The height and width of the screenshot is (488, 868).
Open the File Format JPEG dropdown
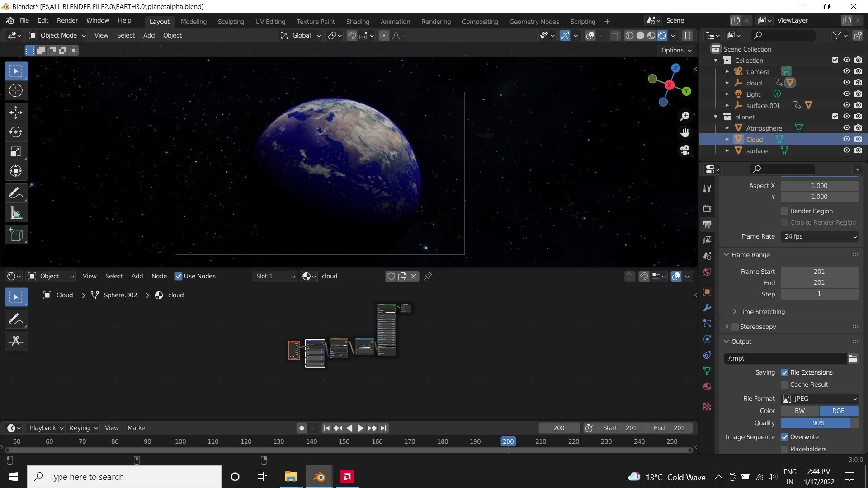point(819,399)
